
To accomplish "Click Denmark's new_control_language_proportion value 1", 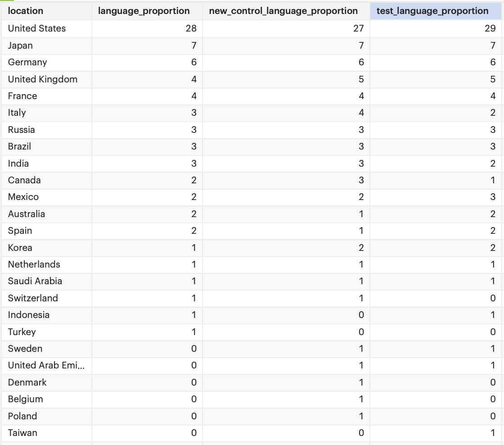I will point(361,382).
